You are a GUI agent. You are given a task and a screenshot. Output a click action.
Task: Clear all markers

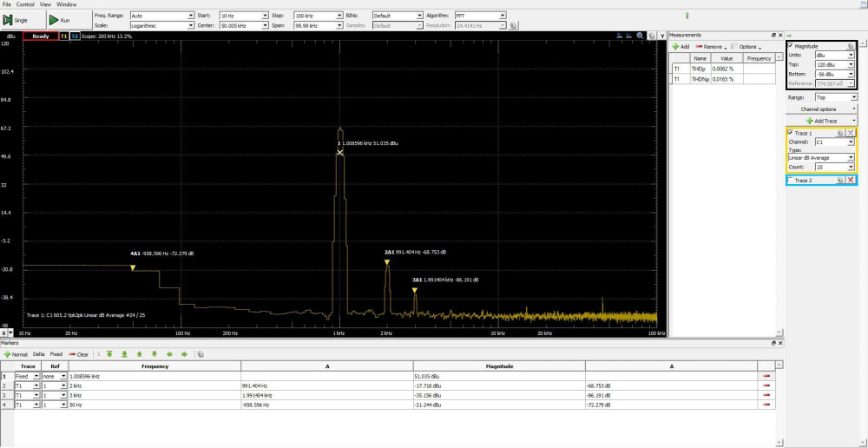pyautogui.click(x=80, y=354)
